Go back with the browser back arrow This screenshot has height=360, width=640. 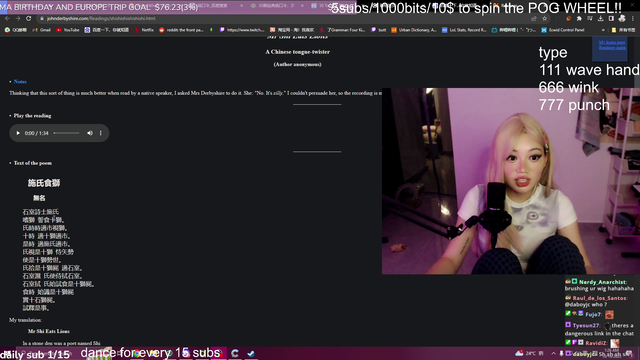coord(7,18)
